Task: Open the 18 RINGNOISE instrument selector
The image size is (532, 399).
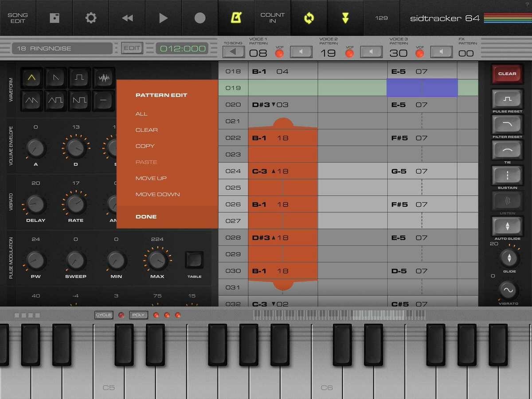Action: click(62, 48)
